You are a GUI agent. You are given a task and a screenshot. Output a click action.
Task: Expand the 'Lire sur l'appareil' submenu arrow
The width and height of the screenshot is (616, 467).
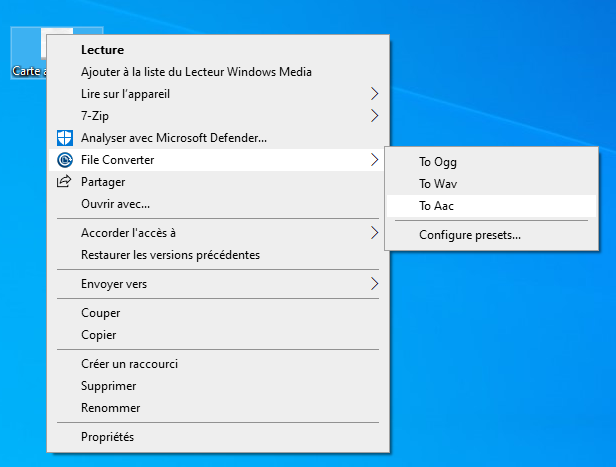(374, 94)
